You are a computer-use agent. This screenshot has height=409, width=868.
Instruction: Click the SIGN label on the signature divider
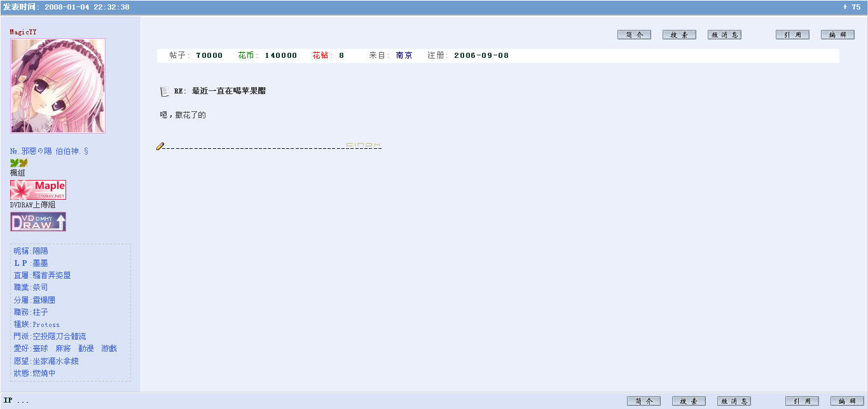coord(363,145)
